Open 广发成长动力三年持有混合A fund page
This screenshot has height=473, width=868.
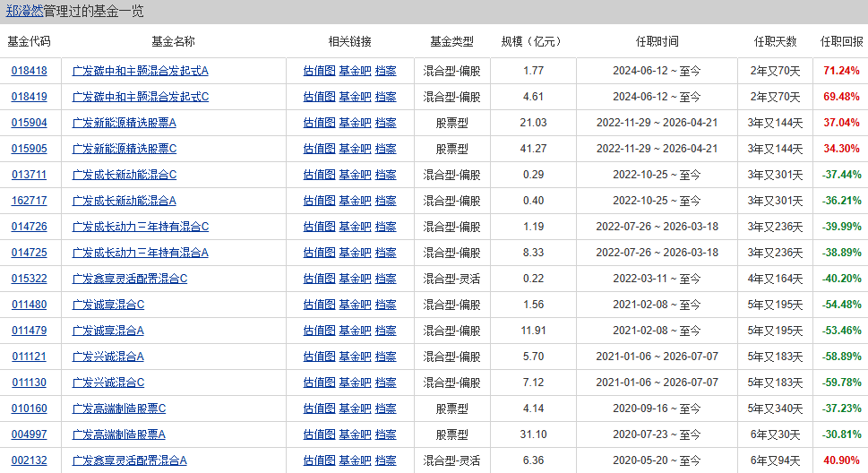click(140, 254)
